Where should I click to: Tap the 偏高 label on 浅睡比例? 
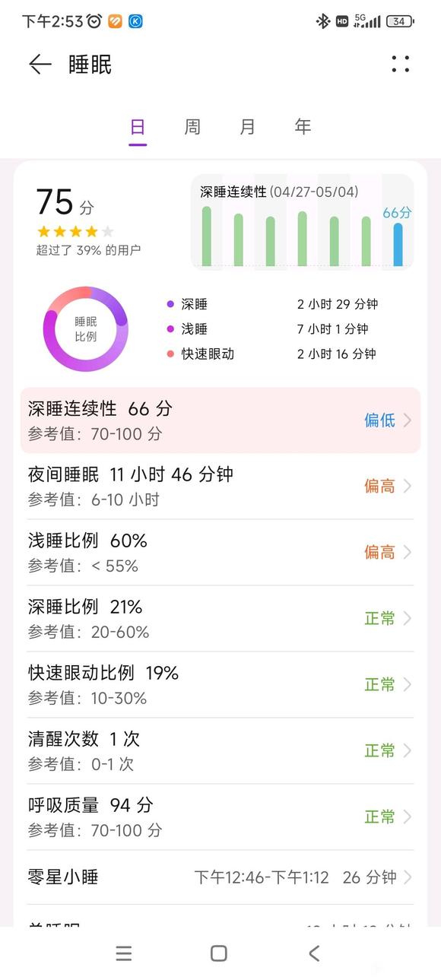tap(380, 552)
